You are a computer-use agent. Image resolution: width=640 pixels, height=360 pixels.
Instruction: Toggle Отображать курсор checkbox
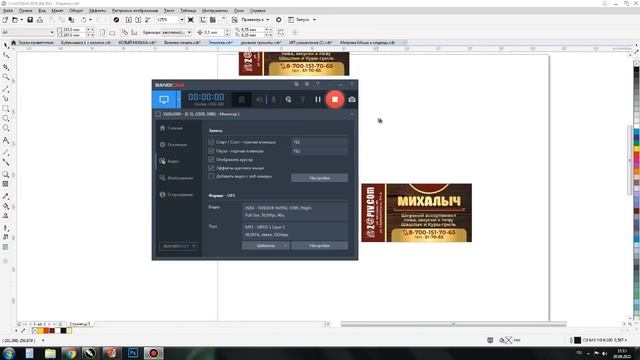tap(211, 160)
